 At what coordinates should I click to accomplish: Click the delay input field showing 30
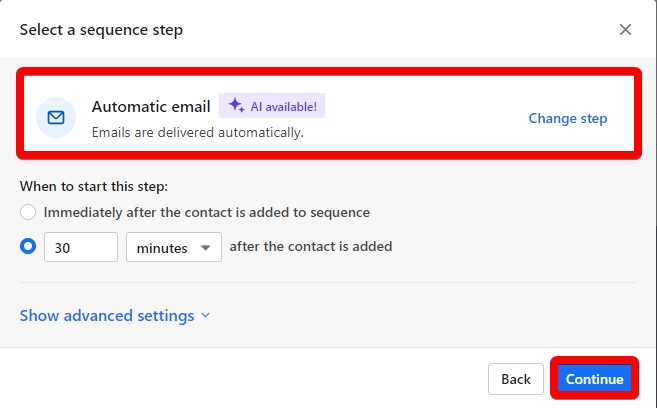(x=81, y=247)
